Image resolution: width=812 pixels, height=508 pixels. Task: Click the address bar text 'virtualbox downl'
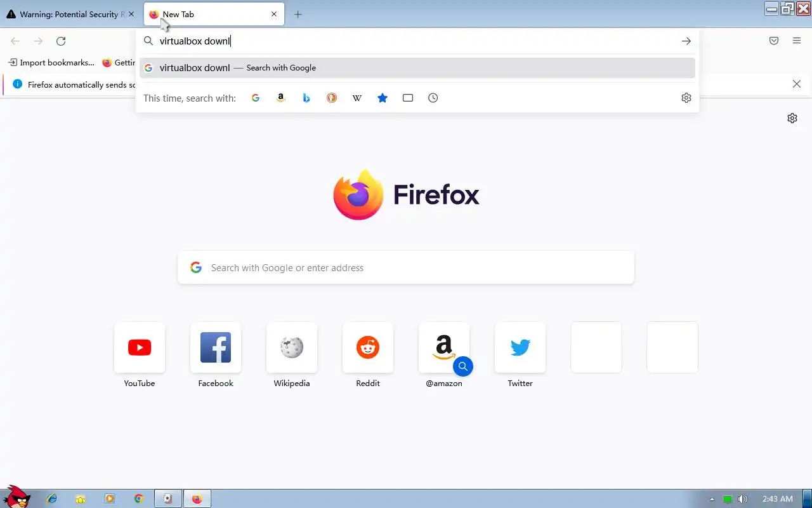(x=195, y=41)
